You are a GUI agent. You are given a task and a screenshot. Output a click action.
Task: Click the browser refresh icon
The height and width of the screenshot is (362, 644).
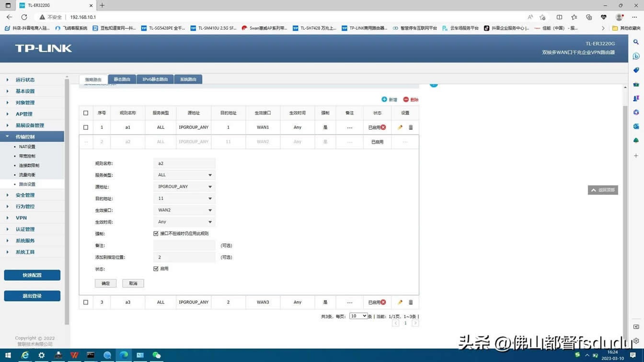pyautogui.click(x=24, y=17)
